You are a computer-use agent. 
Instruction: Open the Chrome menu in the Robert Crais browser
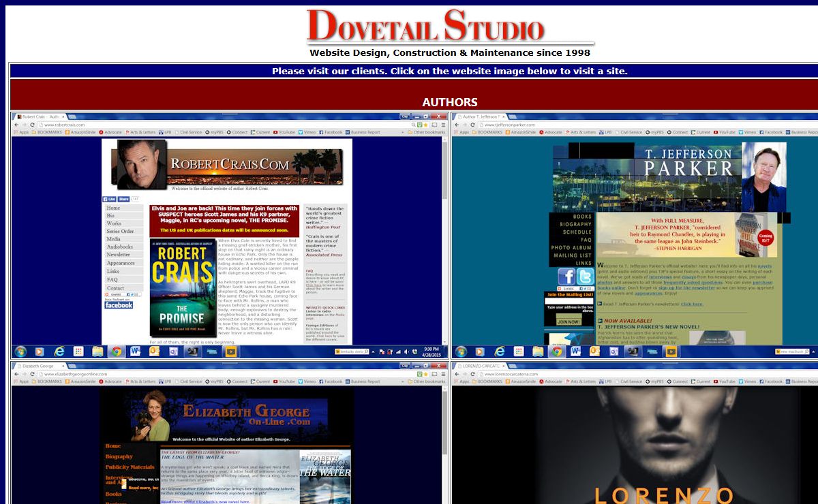click(x=443, y=125)
